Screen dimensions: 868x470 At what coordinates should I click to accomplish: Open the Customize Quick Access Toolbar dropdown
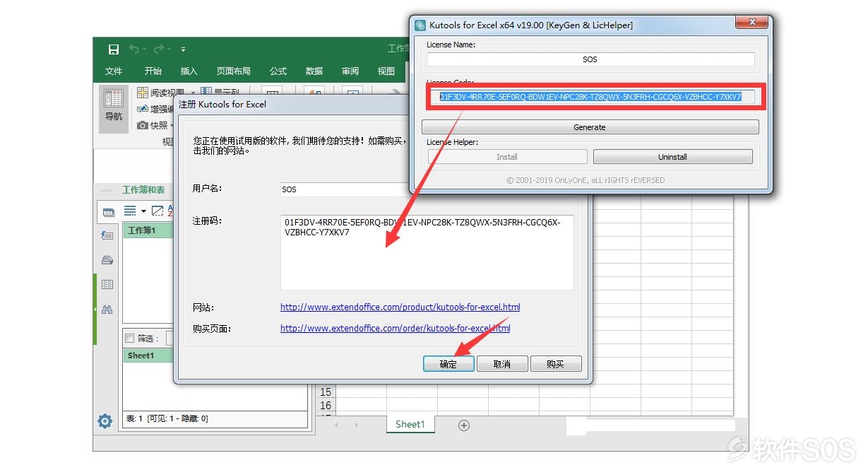point(183,49)
